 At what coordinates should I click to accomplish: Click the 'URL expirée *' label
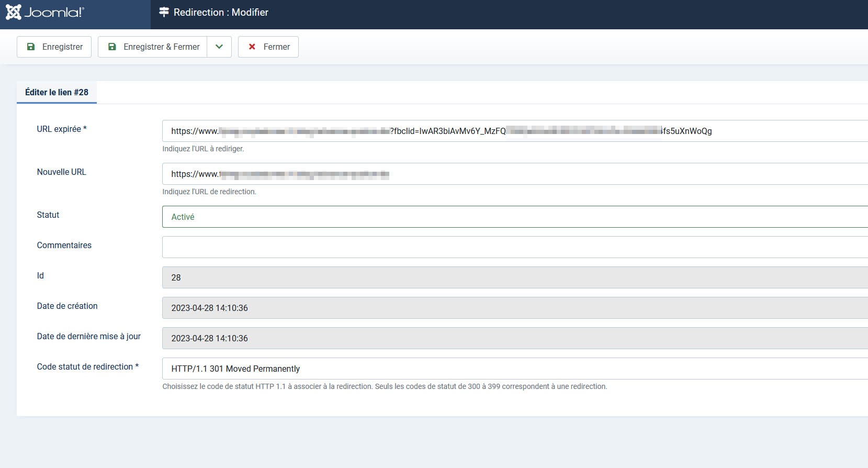(x=62, y=129)
